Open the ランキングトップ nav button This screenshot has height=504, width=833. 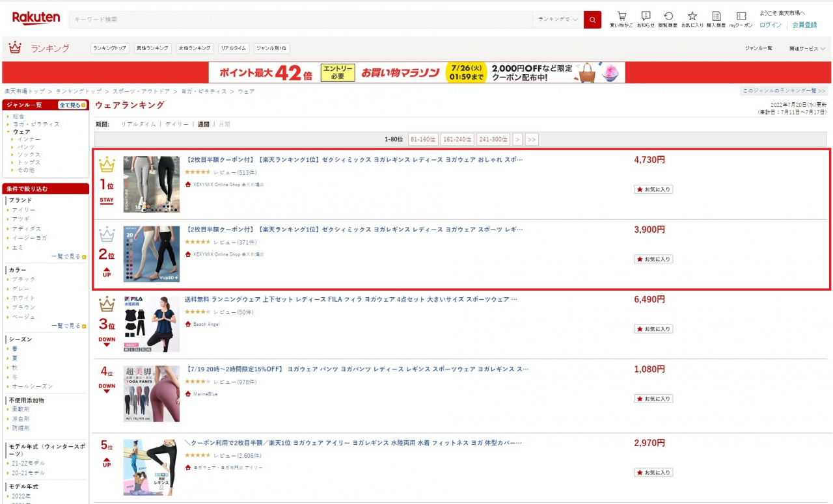(109, 48)
